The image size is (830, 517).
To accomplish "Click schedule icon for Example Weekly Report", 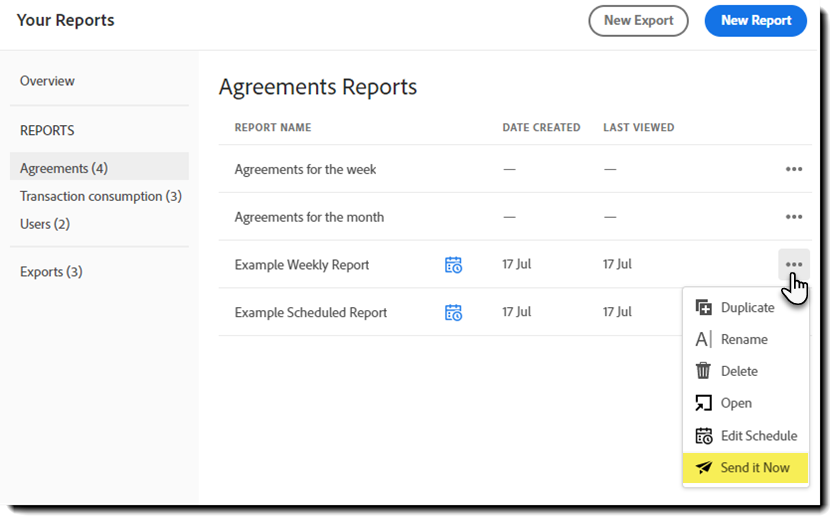I will 453,265.
